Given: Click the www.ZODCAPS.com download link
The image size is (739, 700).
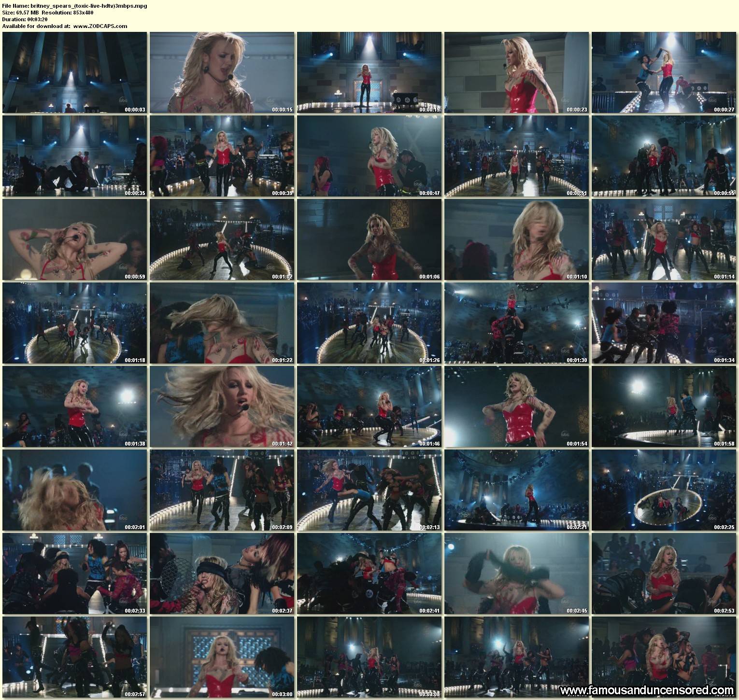Looking at the screenshot, I should tap(100, 26).
